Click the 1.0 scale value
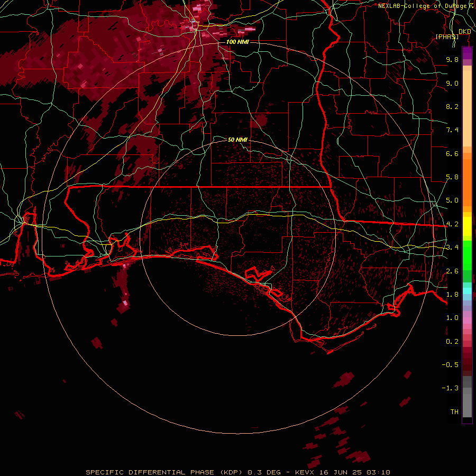 pyautogui.click(x=452, y=318)
